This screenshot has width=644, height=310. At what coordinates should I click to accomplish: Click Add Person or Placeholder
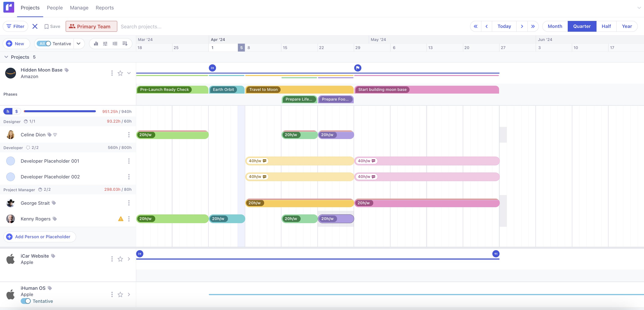tap(40, 236)
